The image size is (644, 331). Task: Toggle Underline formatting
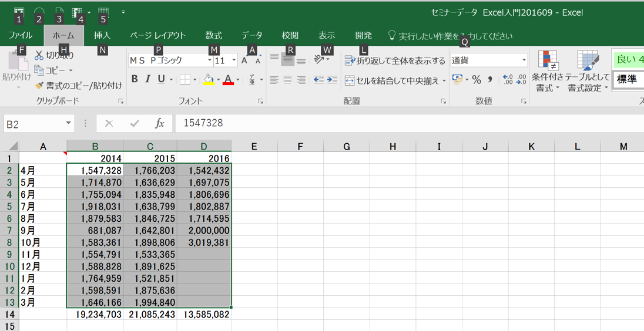[162, 79]
